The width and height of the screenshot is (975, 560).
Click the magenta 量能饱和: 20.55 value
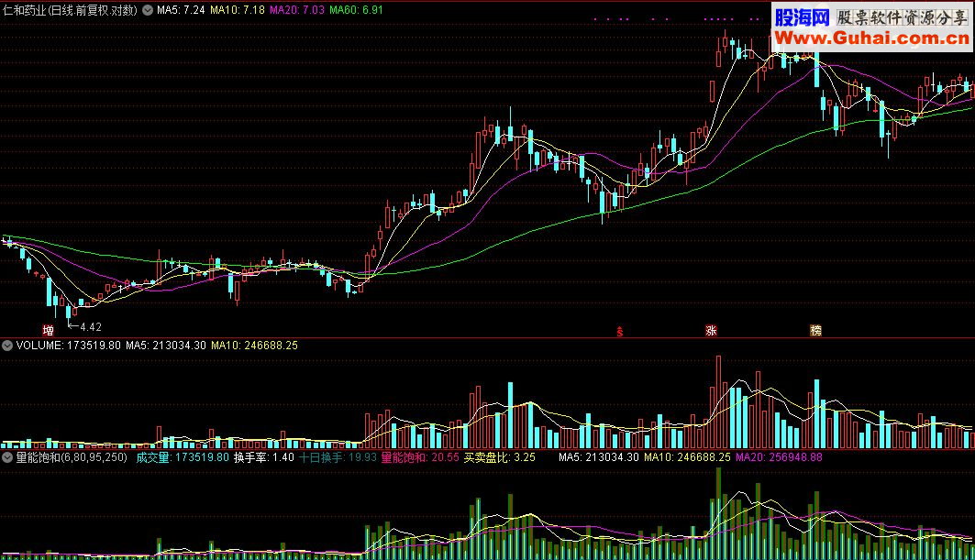(420, 457)
